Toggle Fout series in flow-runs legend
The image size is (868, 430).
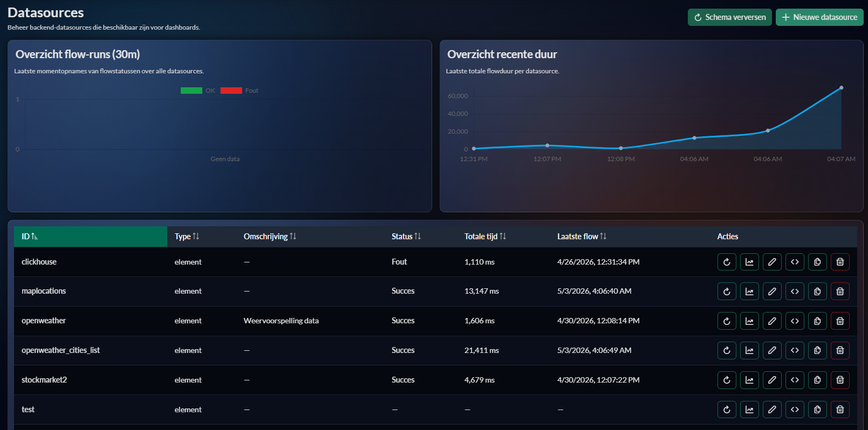pyautogui.click(x=240, y=91)
